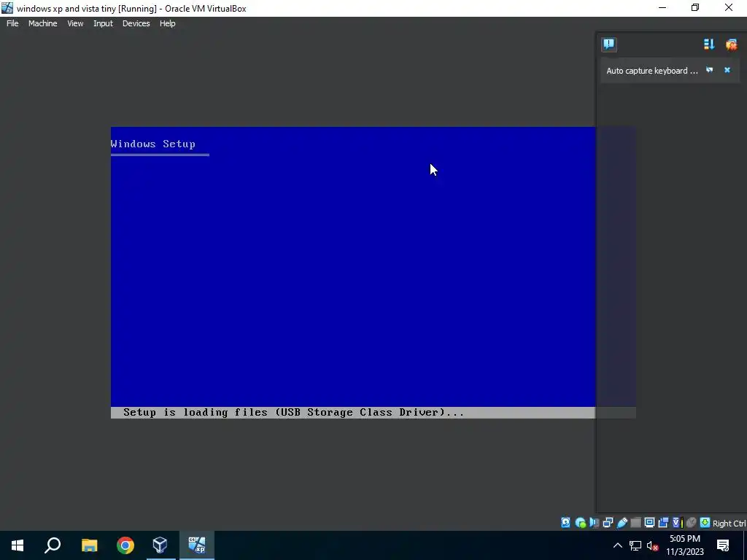Close the VirtualBox VM window
Image resolution: width=747 pixels, height=560 pixels.
point(729,7)
